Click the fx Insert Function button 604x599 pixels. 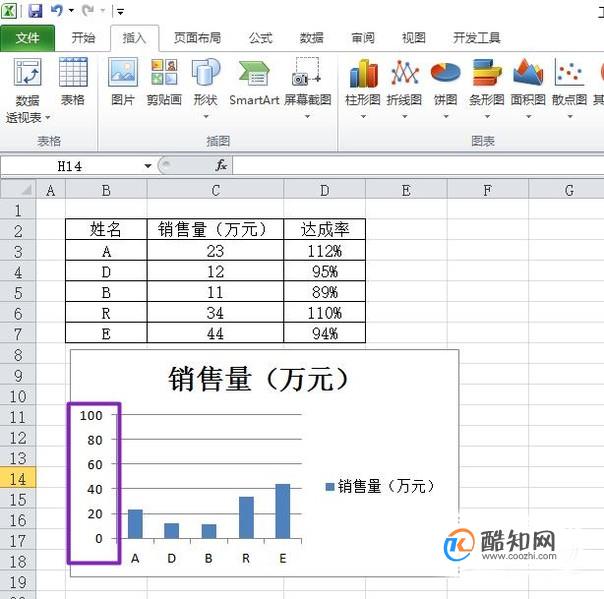coord(221,166)
